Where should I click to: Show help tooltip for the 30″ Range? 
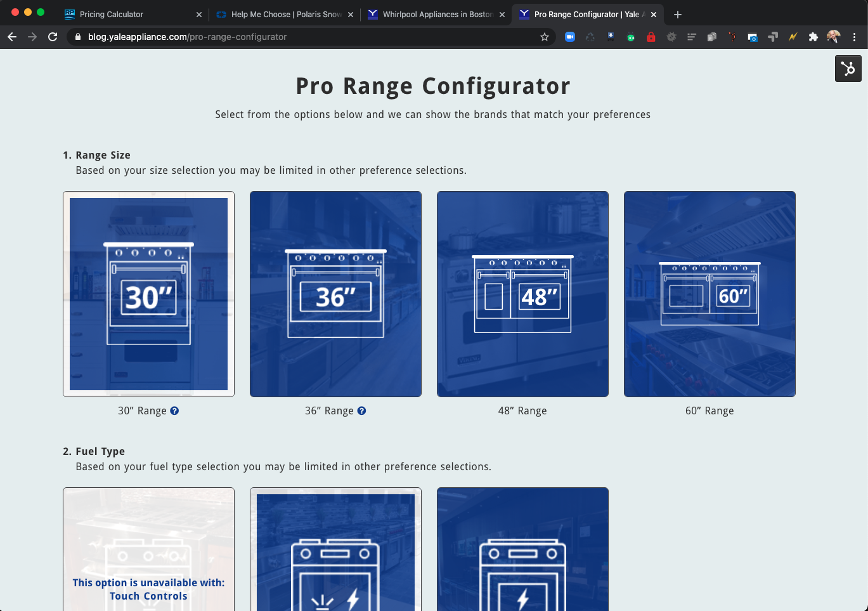tap(174, 411)
